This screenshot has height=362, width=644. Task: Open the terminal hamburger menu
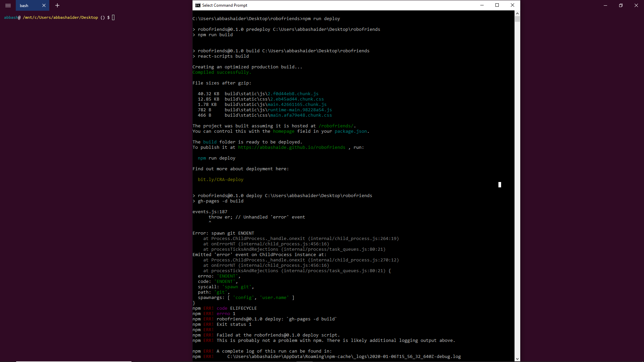[8, 5]
